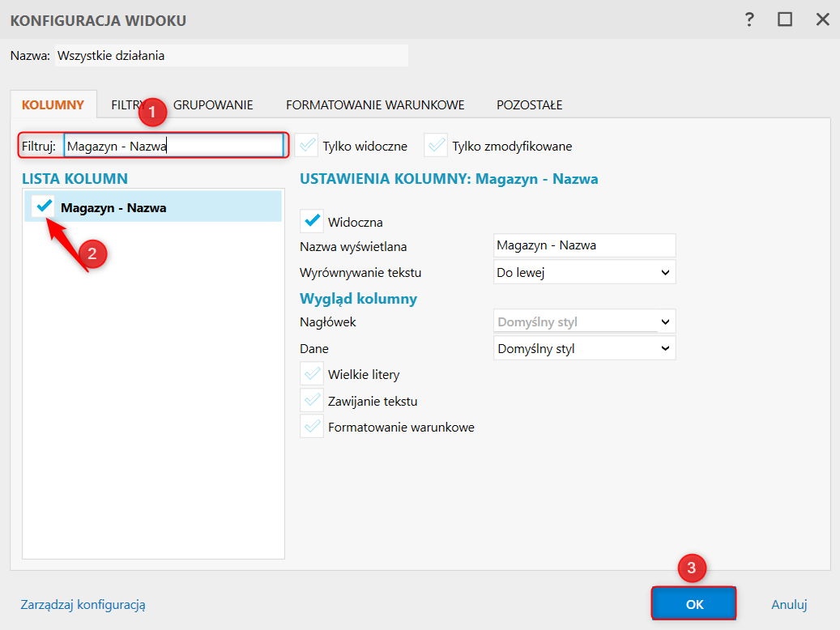The image size is (840, 630).
Task: Open the Wyrównywanie tekstu dropdown
Action: tap(585, 272)
